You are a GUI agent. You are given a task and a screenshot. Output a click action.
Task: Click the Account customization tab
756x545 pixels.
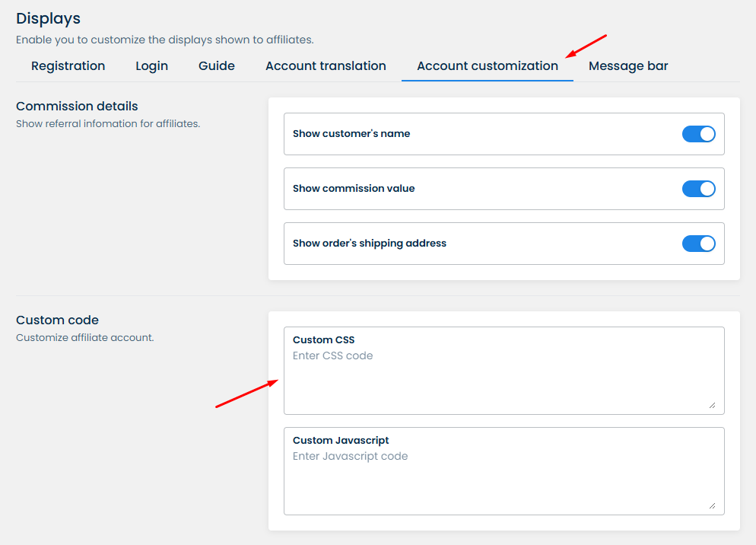click(x=487, y=66)
